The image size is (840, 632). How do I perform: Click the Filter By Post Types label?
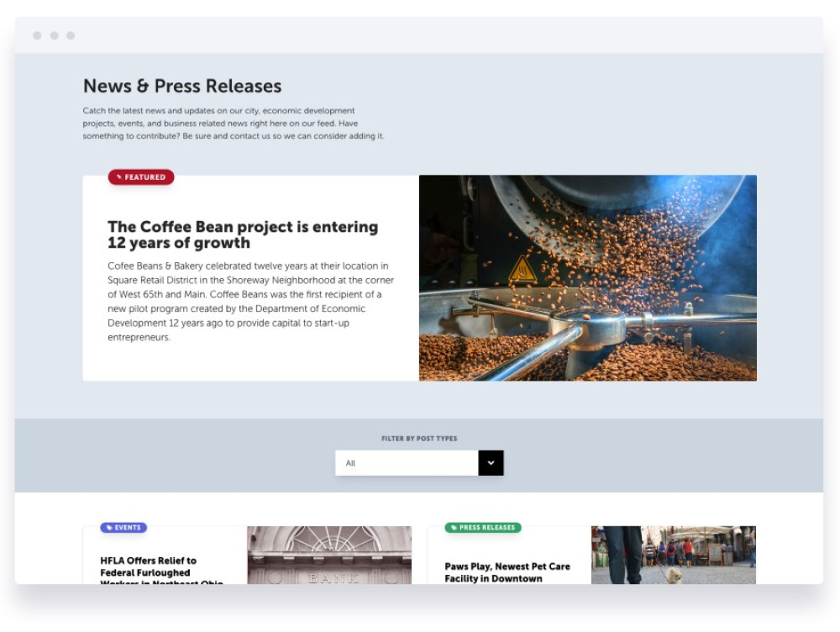point(419,439)
